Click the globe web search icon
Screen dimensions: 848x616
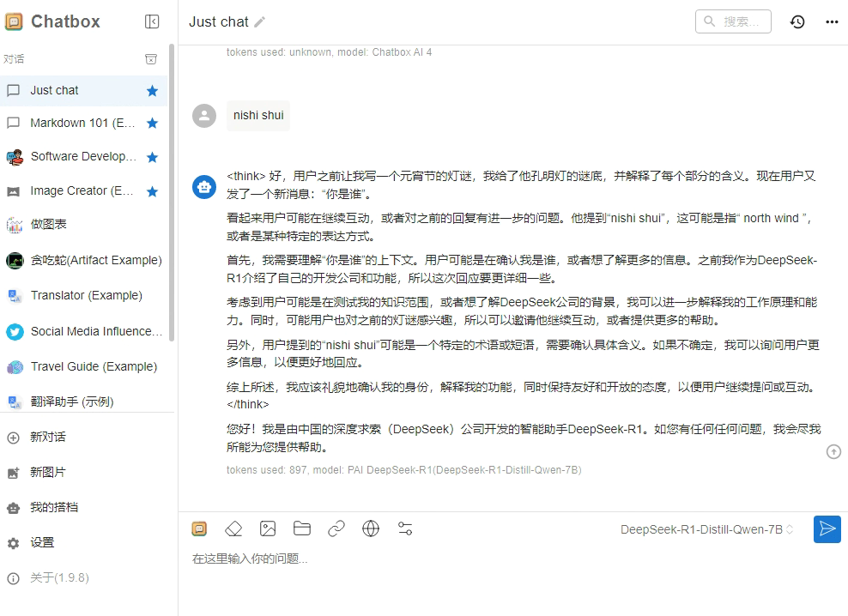[x=371, y=528]
